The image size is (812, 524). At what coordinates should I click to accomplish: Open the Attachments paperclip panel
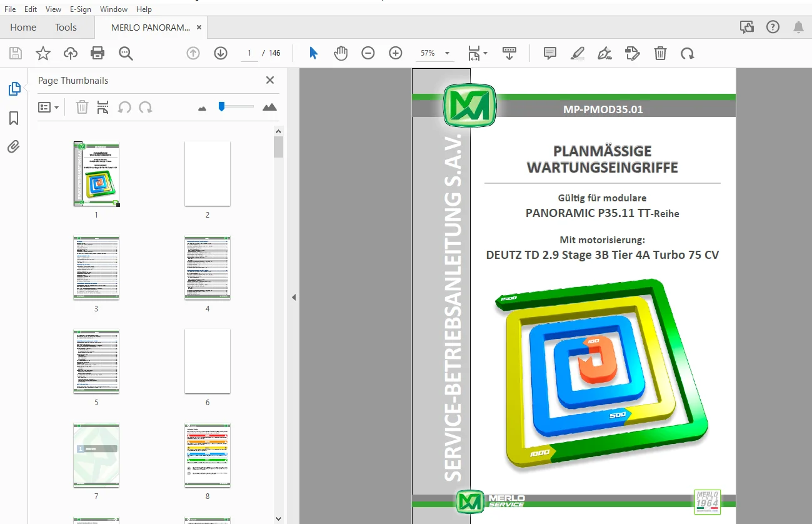coord(14,147)
